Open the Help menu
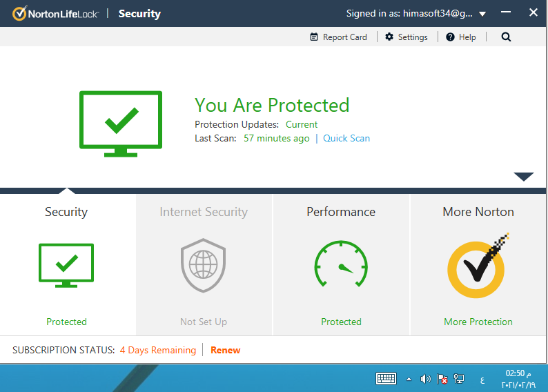 pyautogui.click(x=460, y=37)
